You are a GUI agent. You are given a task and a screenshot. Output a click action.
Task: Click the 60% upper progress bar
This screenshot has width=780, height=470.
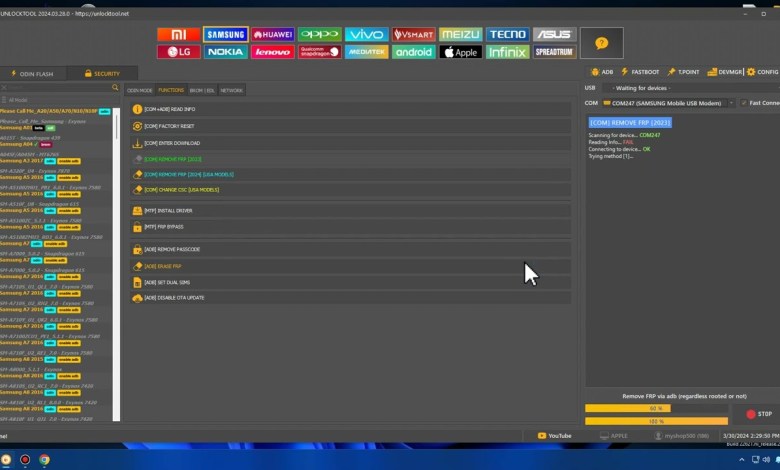pyautogui.click(x=656, y=408)
